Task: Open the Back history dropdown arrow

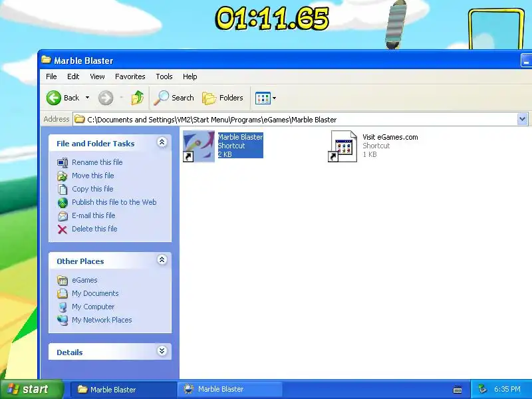Action: click(87, 98)
